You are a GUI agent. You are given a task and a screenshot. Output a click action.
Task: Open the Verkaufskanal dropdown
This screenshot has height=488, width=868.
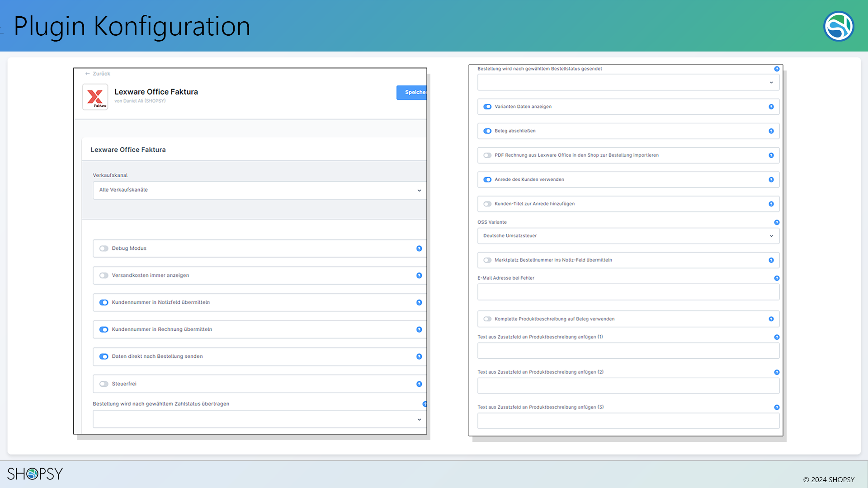[259, 190]
